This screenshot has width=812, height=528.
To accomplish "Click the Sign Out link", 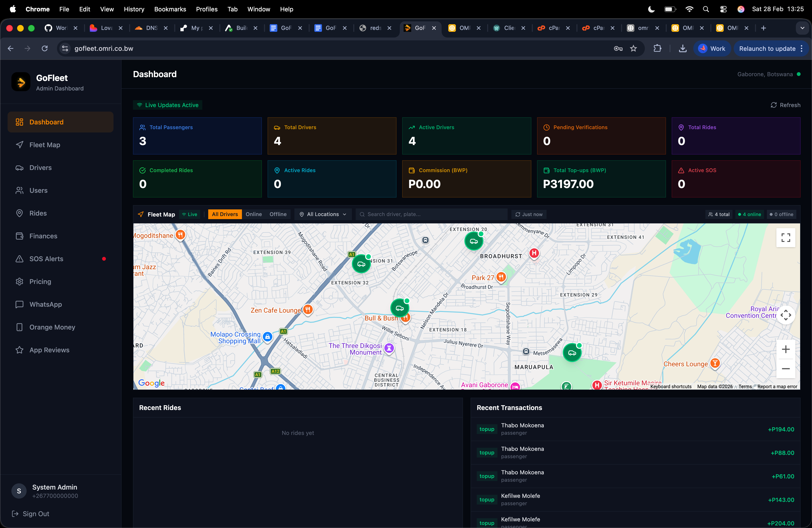I will (31, 514).
